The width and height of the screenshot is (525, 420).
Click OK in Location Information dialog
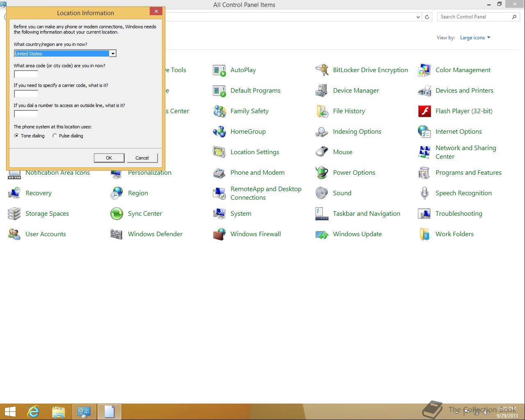coord(109,158)
